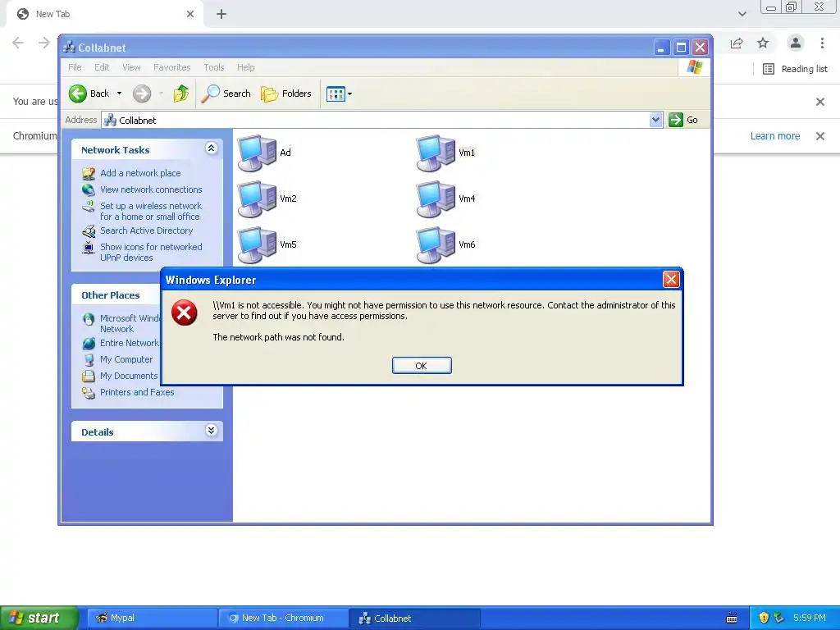The height and width of the screenshot is (630, 840).
Task: Click Show icons for networked UPnP devices
Action: pos(151,253)
